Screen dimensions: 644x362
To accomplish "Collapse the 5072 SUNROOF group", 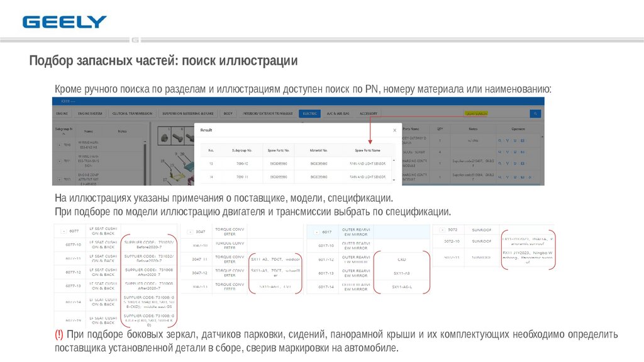I will 442,230.
